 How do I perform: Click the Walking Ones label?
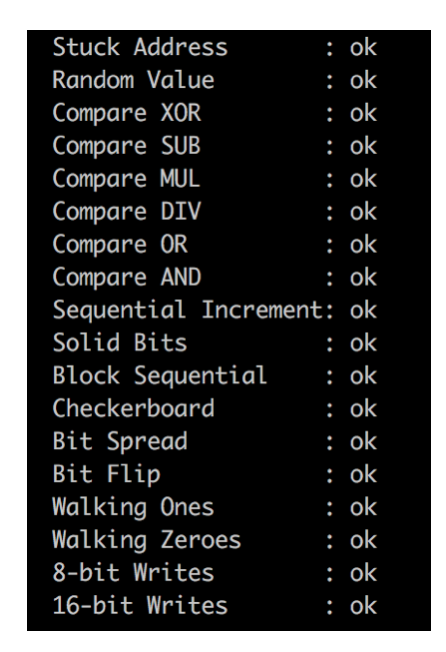click(133, 507)
